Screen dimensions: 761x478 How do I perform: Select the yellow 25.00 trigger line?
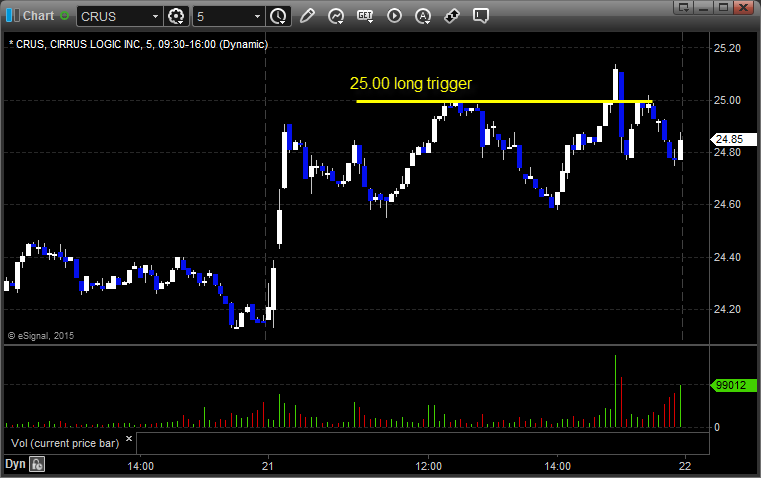point(504,101)
